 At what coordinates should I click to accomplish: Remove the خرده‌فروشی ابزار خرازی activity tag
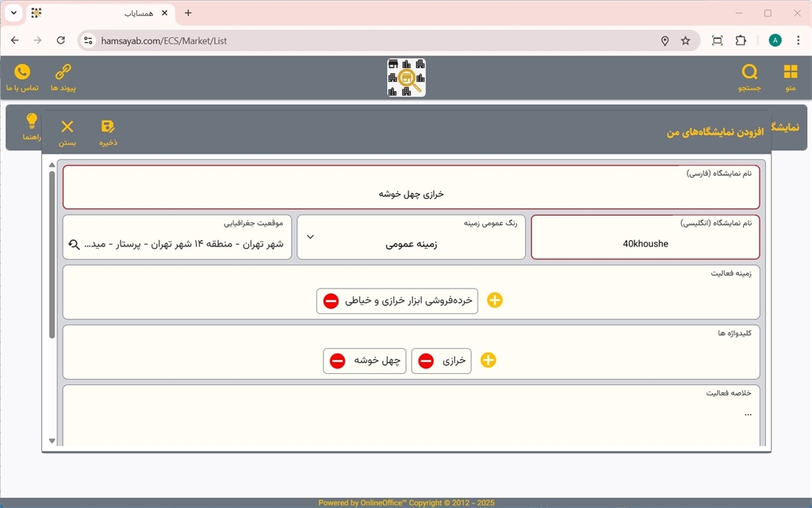point(331,301)
